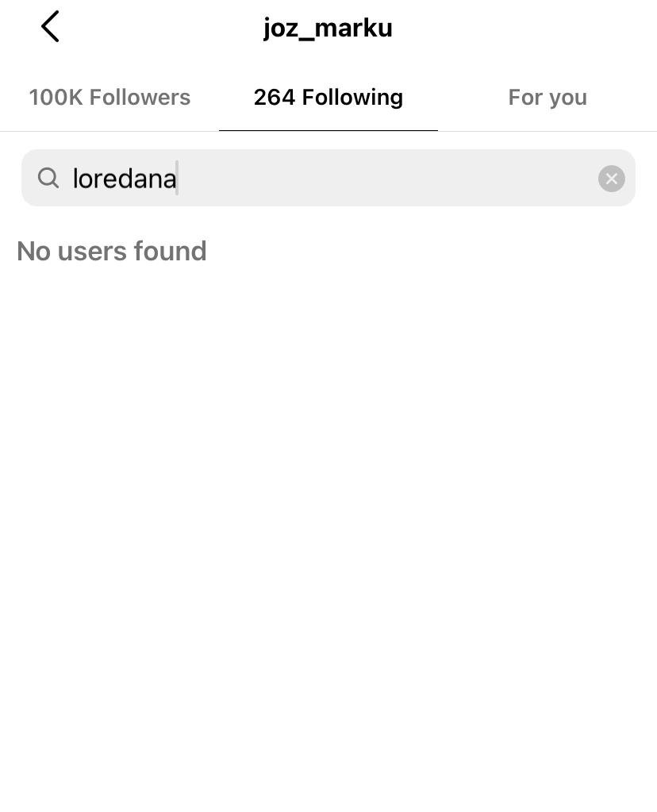Place cursor after the word loredana

point(178,179)
